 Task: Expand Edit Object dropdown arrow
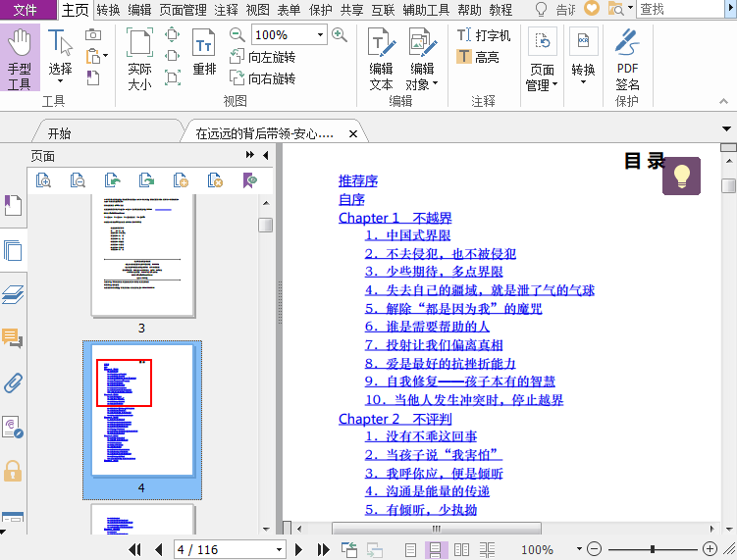tap(436, 83)
